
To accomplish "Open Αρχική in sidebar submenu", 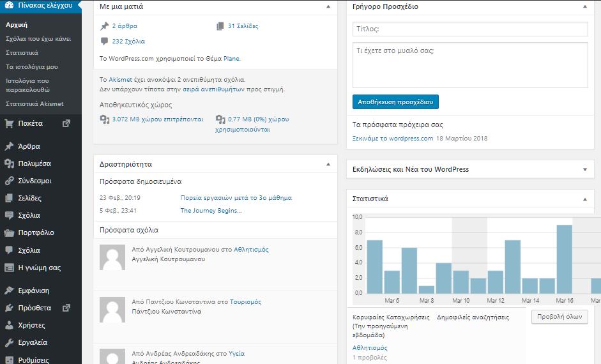I will click(x=17, y=25).
